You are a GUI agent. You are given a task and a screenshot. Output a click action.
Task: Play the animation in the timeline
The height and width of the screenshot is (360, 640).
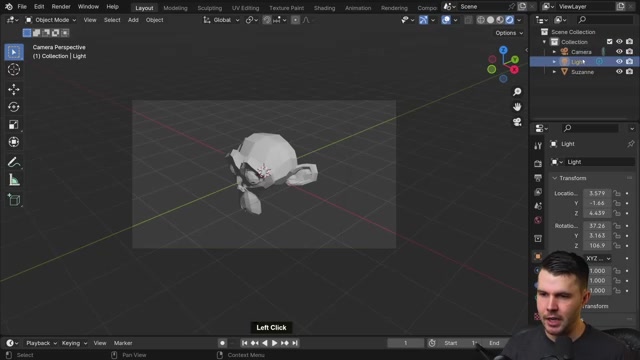coord(274,343)
